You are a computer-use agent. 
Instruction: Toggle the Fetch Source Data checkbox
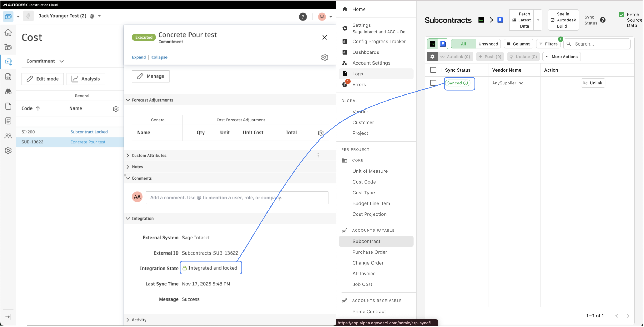(x=622, y=15)
